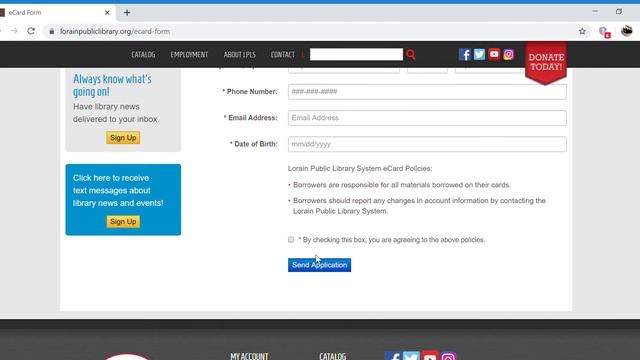This screenshot has height=360, width=640.
Task: Click Send Application button
Action: tap(319, 265)
